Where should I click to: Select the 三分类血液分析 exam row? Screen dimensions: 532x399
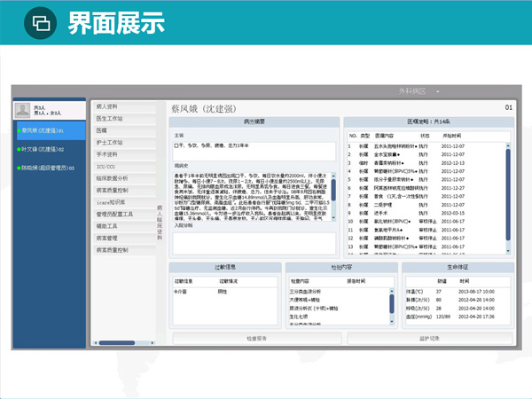[x=339, y=292]
